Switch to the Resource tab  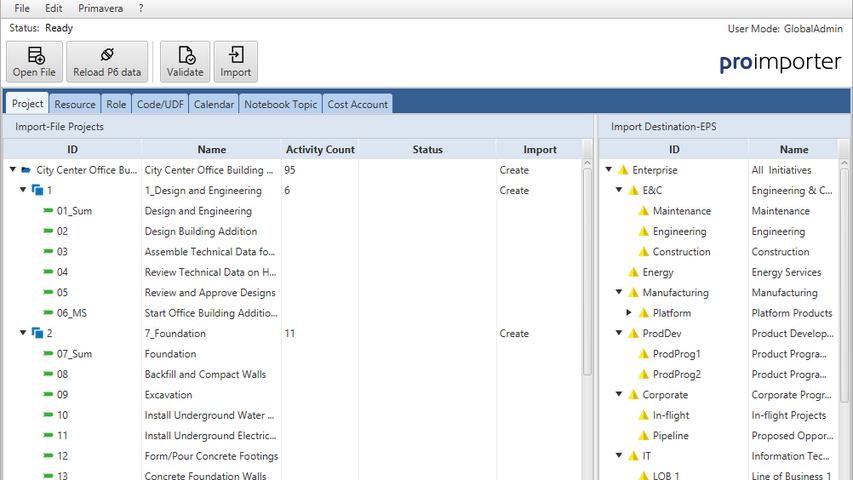tap(75, 104)
